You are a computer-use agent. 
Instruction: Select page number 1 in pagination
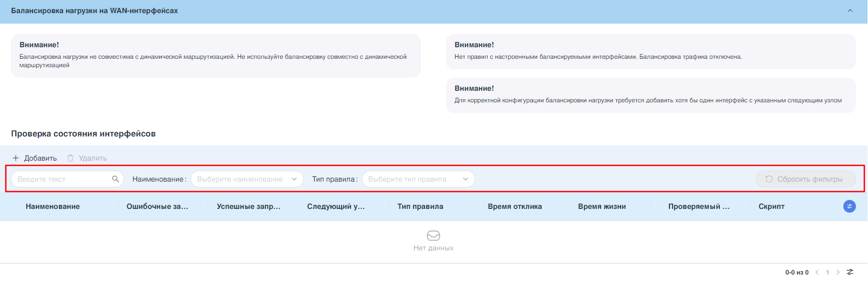click(x=828, y=272)
